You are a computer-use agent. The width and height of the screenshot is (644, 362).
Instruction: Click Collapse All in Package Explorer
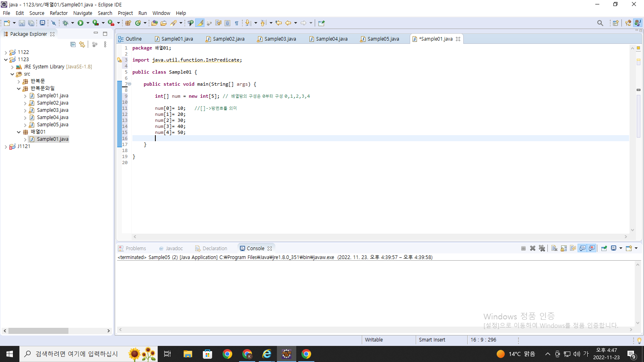click(x=73, y=44)
